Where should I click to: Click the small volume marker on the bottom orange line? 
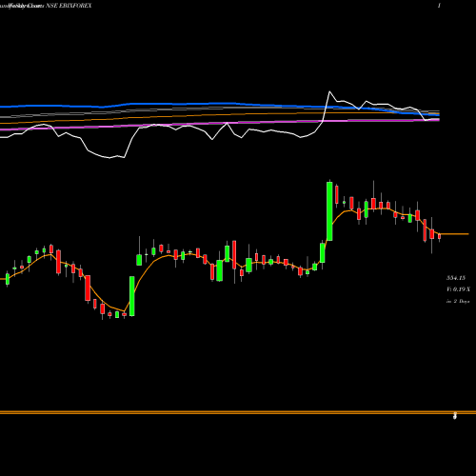pyautogui.click(x=455, y=415)
